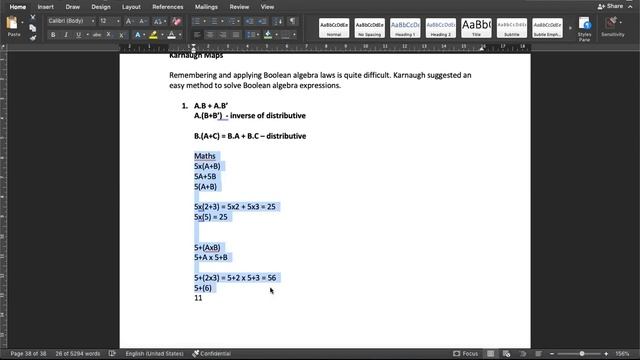Image resolution: width=640 pixels, height=360 pixels.
Task: Cut selection with the scissors icon
Action: coord(33,18)
